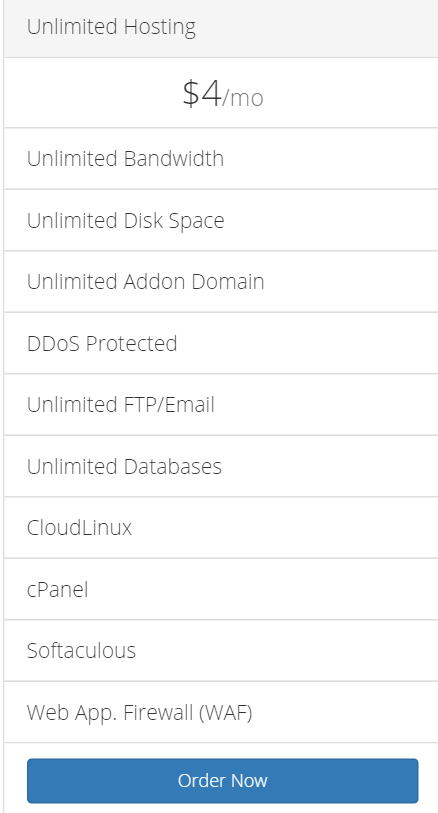The height and width of the screenshot is (813, 438).
Task: Select the Softaculous feature row
Action: click(x=221, y=650)
